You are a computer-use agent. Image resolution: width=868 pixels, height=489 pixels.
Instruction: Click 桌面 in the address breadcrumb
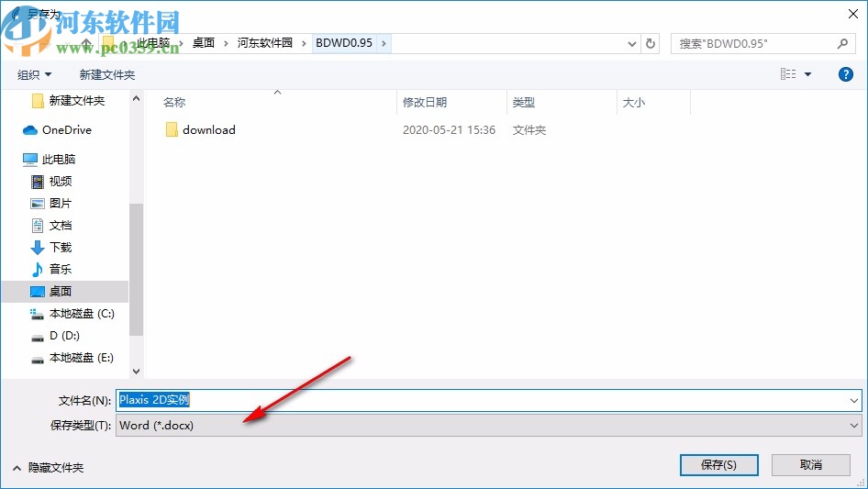[x=203, y=43]
